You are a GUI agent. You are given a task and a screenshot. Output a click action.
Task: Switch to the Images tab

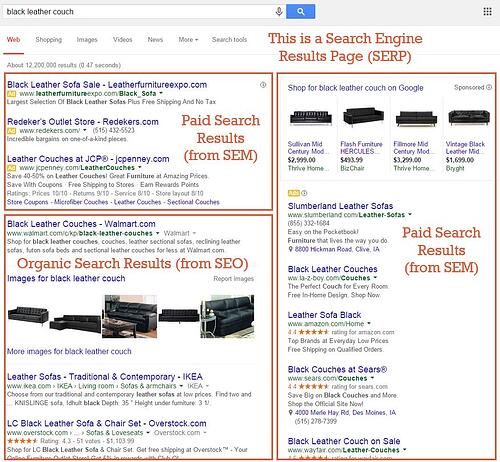pos(87,40)
